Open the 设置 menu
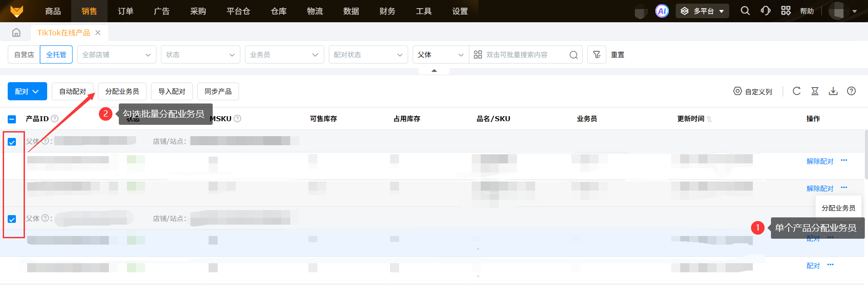The height and width of the screenshot is (285, 868). coord(460,11)
